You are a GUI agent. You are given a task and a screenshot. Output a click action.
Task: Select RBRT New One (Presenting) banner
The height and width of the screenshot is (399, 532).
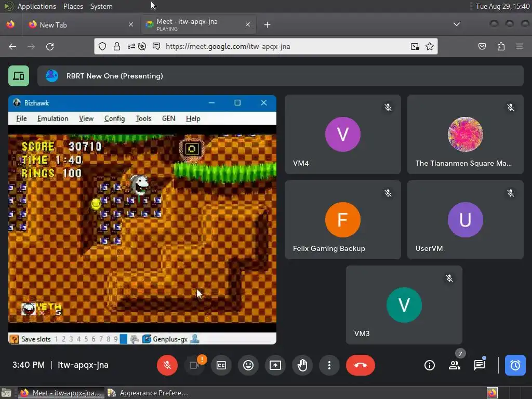[280, 76]
